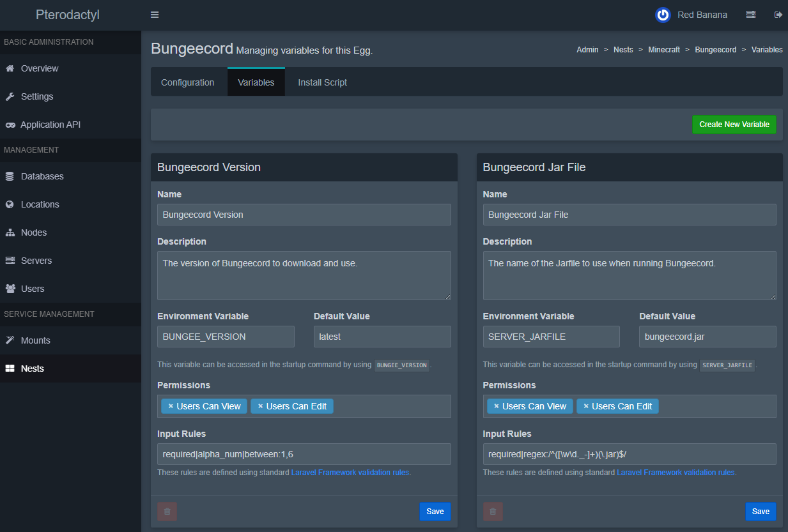Screen dimensions: 788x532
Task: Remove 'Users Can View' from Bungeecord Jar File permissions
Action: pos(497,406)
